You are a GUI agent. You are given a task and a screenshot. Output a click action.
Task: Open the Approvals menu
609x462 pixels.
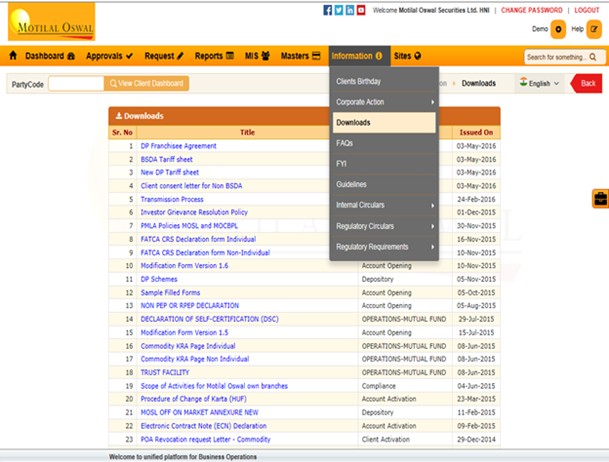click(109, 56)
